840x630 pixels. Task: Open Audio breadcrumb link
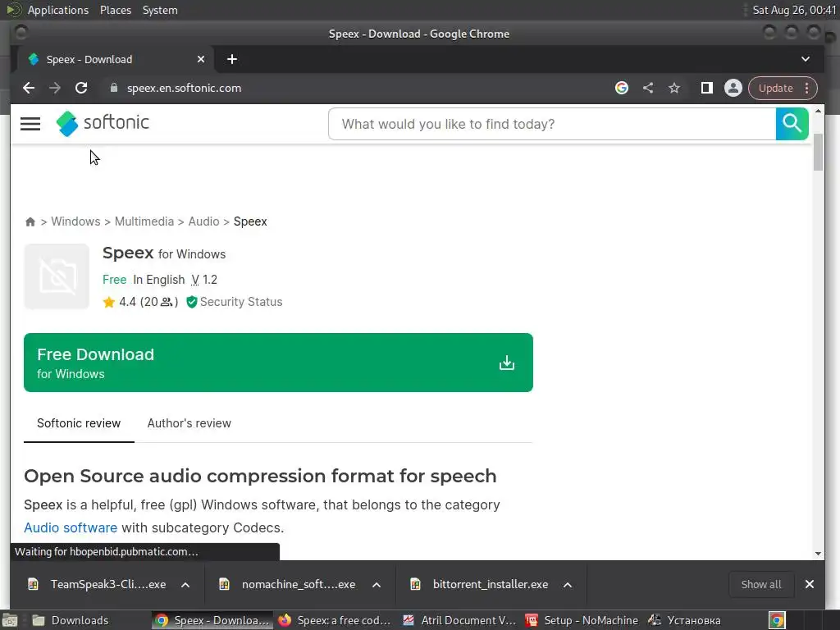coord(203,221)
